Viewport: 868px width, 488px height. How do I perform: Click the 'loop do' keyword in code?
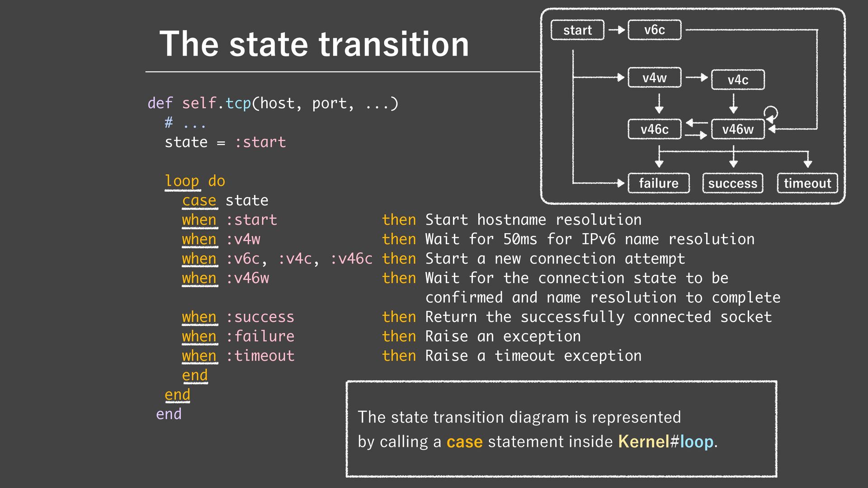(x=195, y=181)
